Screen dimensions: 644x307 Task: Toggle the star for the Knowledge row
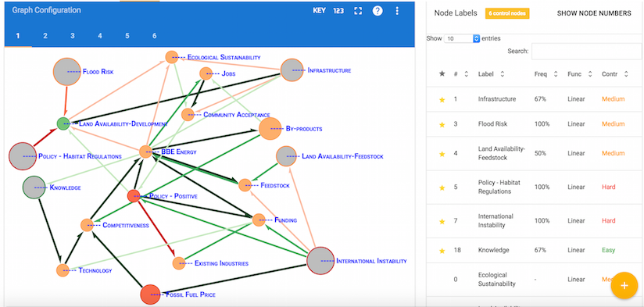point(442,250)
